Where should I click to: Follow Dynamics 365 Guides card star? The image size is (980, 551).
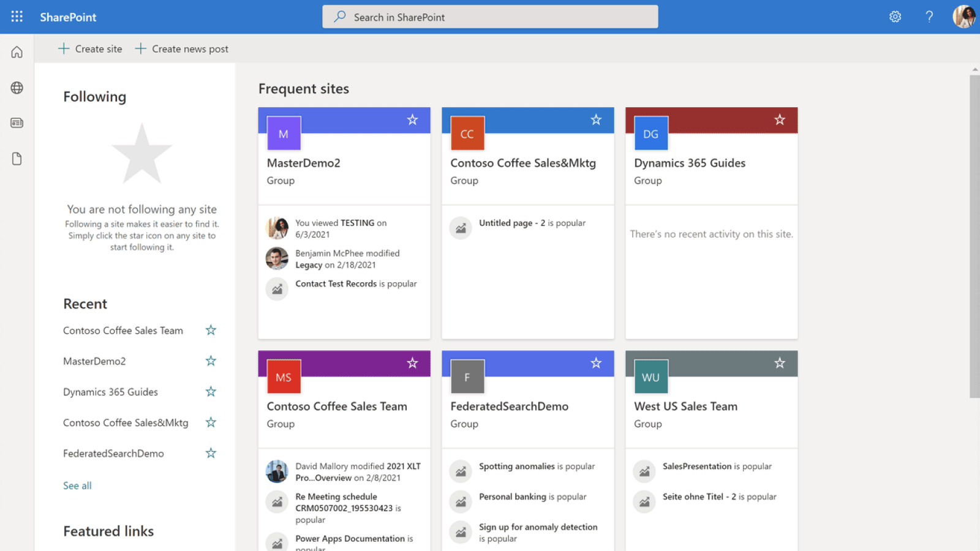pyautogui.click(x=780, y=120)
